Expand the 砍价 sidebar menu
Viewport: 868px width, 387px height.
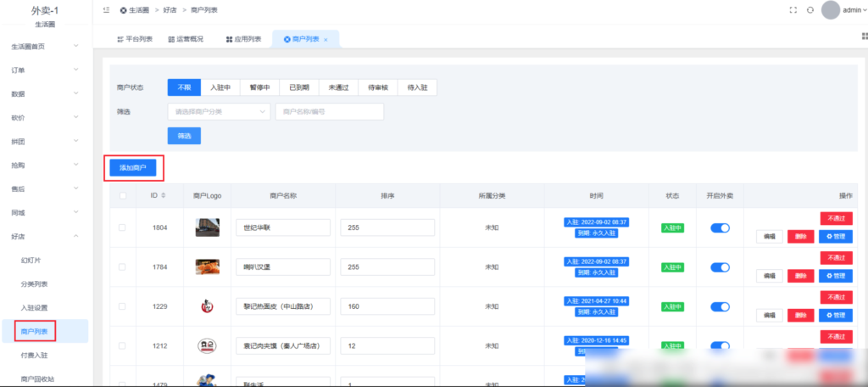coord(47,117)
